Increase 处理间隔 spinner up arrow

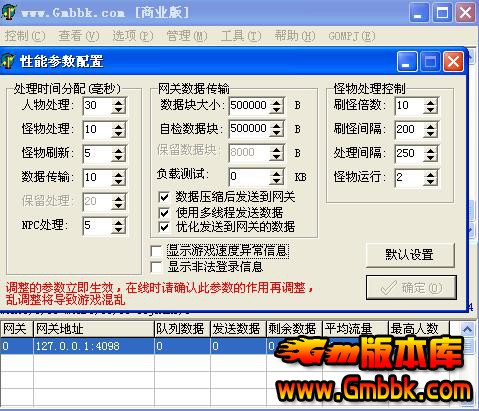point(430,150)
